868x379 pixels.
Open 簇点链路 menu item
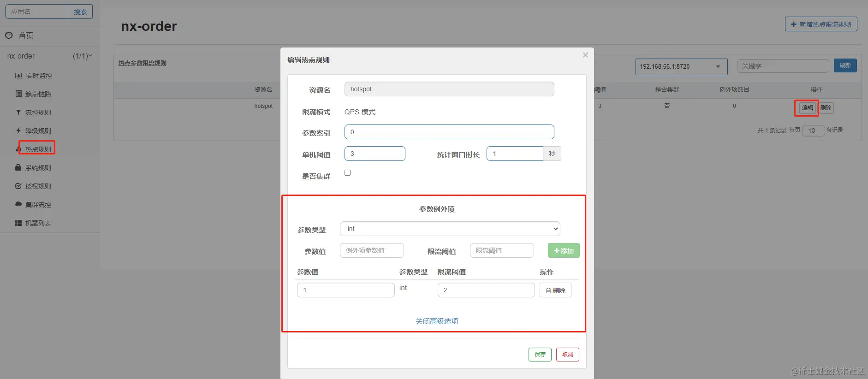[x=38, y=94]
